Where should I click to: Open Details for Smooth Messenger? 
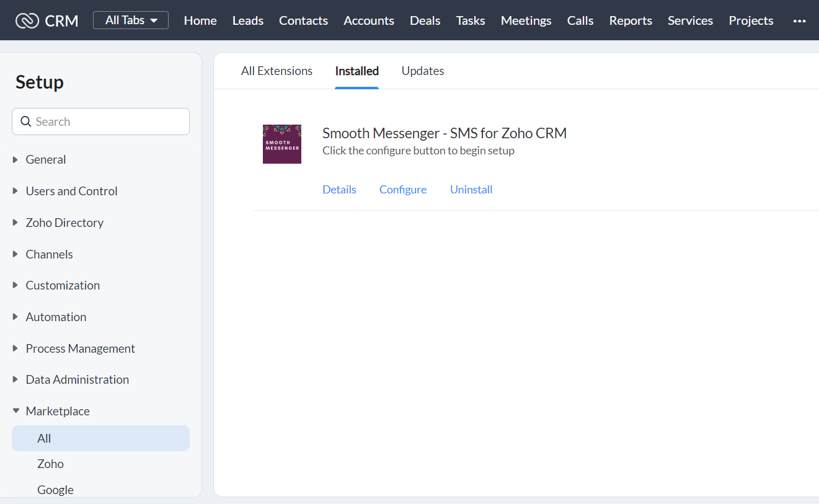click(x=339, y=190)
